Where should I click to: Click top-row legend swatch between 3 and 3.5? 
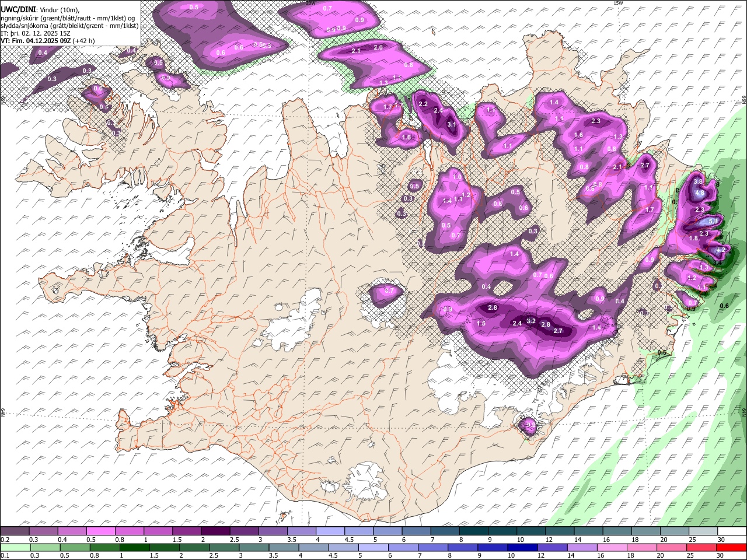[273, 531]
